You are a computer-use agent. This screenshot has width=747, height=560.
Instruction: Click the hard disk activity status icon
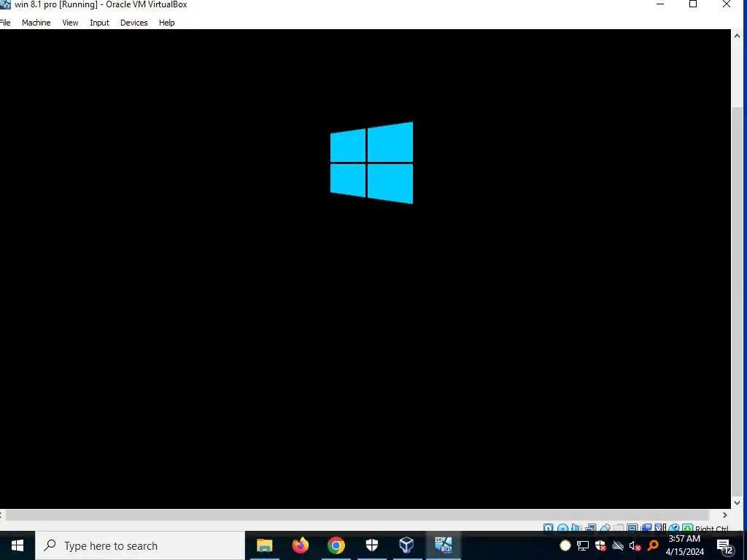549,528
